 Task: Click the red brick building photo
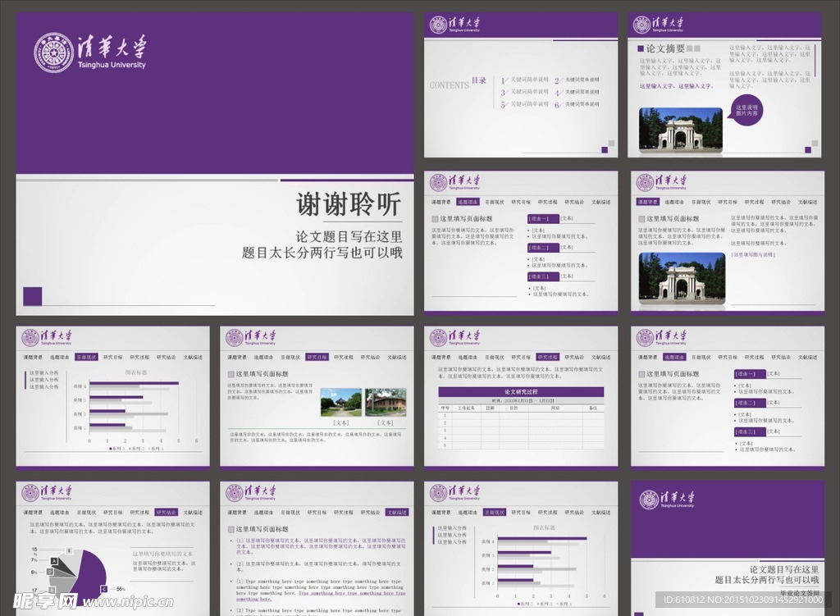386,402
